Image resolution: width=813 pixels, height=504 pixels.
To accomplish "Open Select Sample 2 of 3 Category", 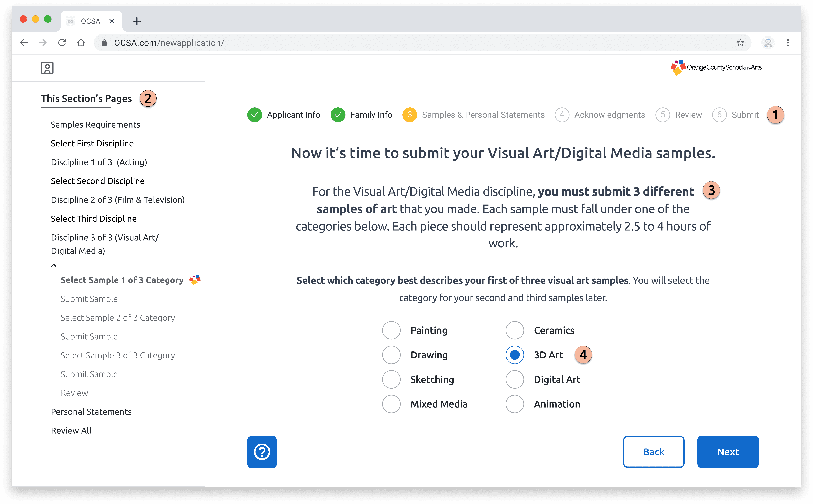I will [118, 318].
